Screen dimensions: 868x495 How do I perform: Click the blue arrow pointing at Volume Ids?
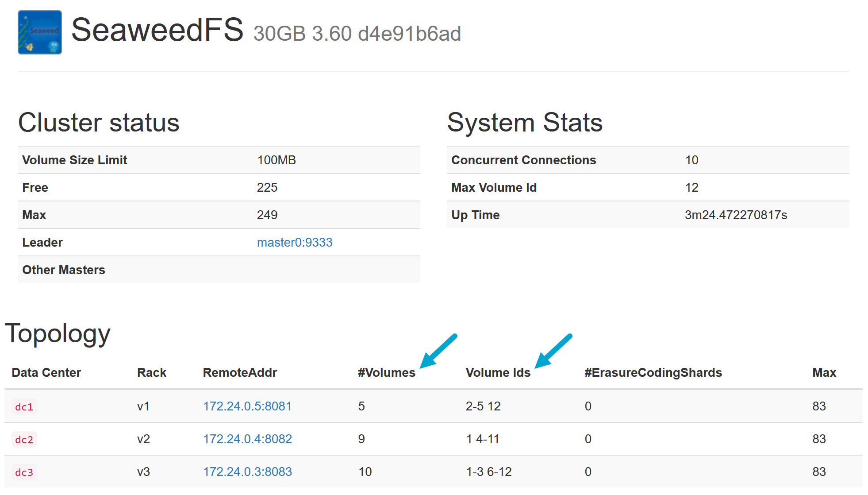point(553,351)
